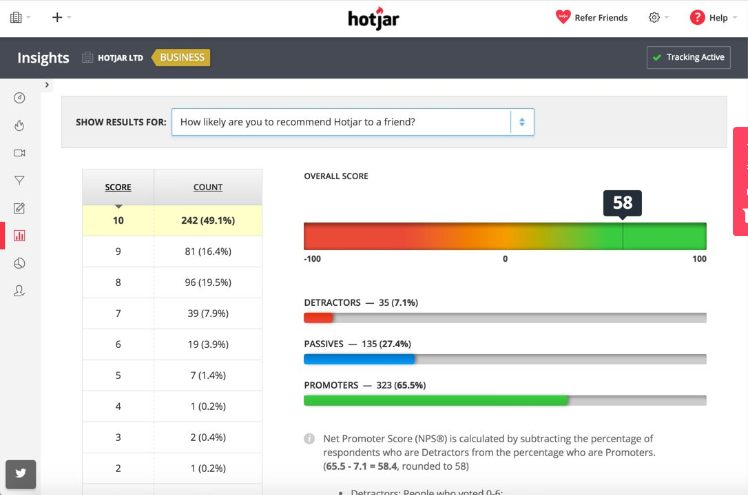Click the '81 (16.4%)' count cell

point(208,251)
